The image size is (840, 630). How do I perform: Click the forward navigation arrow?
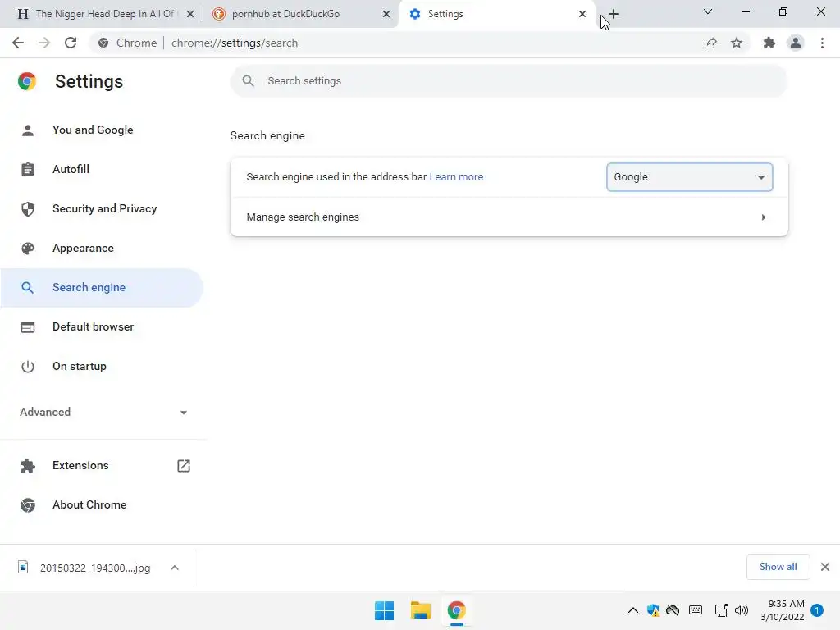coord(44,43)
